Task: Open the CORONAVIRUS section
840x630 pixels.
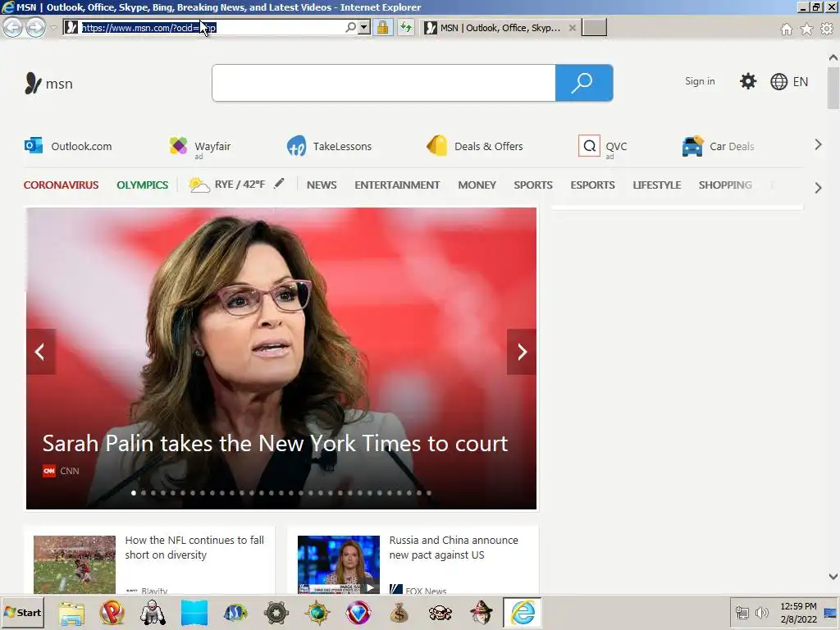Action: coord(61,185)
